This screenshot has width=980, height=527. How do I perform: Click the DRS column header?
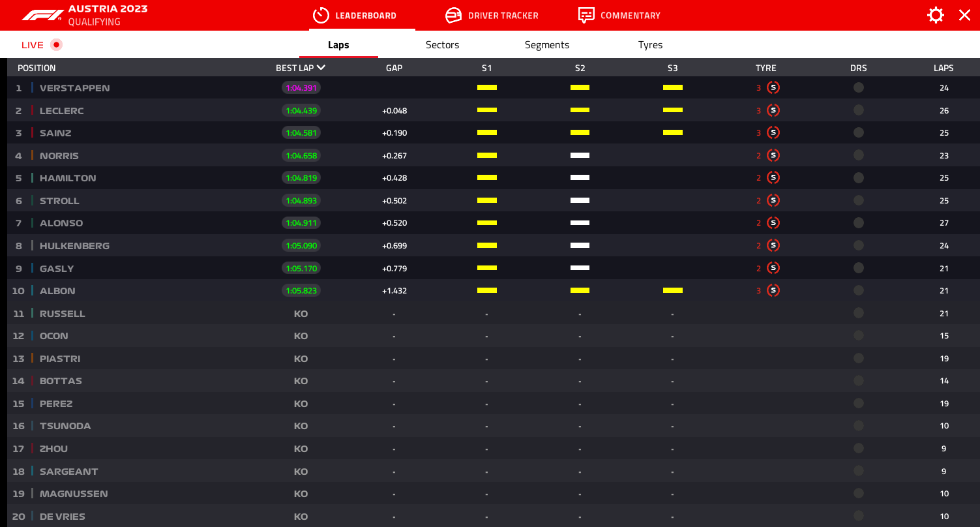coord(859,68)
